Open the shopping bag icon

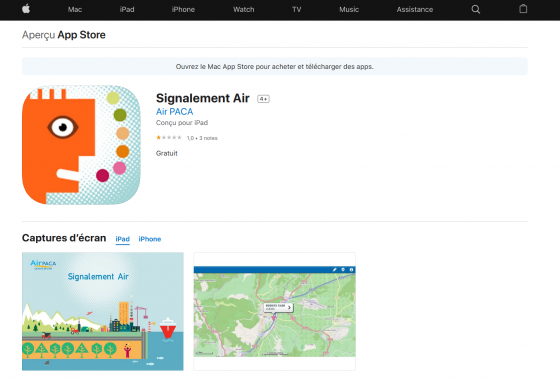coord(523,9)
